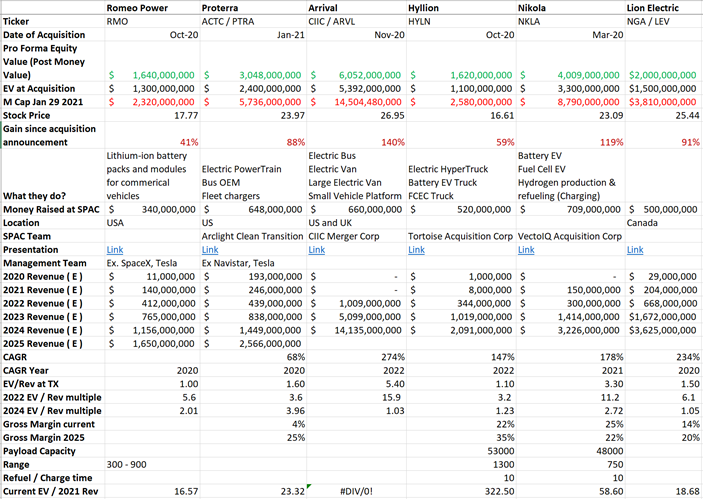Select the FCEC Truck description cell
703x499 pixels.
click(461, 176)
